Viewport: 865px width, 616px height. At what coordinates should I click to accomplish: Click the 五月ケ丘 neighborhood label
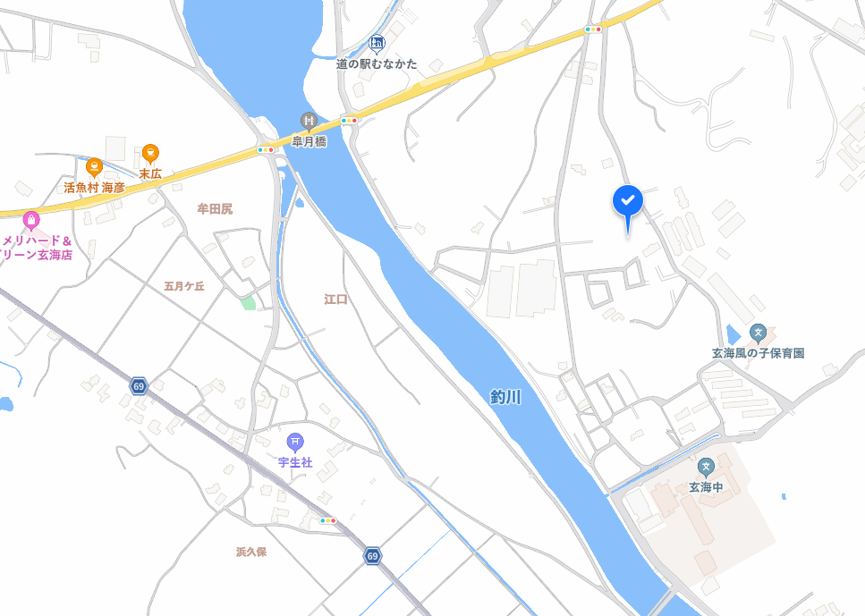point(184,286)
